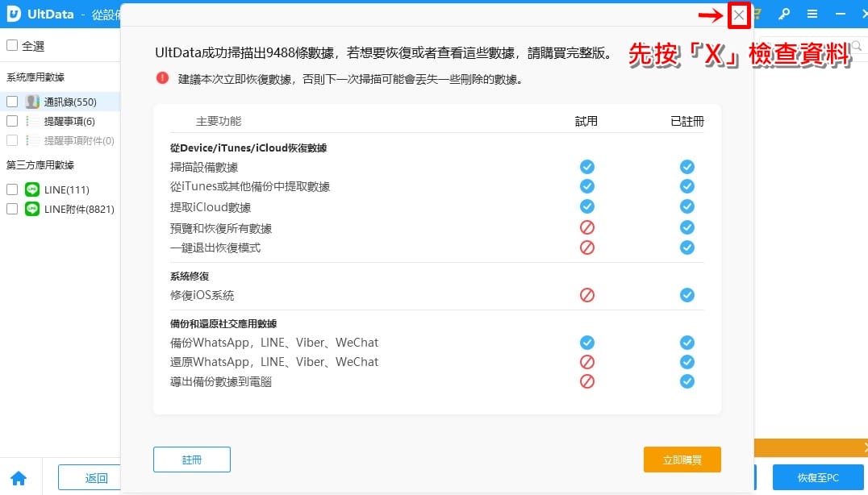
Task: Click the key register icon in title bar
Action: (784, 15)
